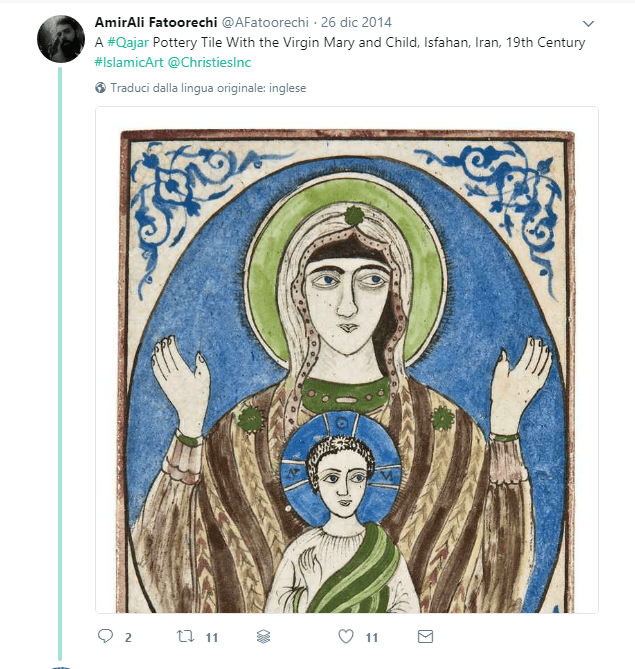The image size is (635, 669).
Task: Open the AmirAli Fatoorechi display name link
Action: pos(155,22)
